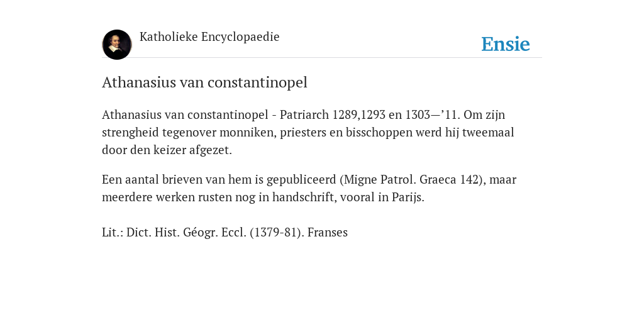This screenshot has width=644, height=322.
Task: Click the citation 'Dict. Hist. Géogr. Eccl.'
Action: coord(186,233)
